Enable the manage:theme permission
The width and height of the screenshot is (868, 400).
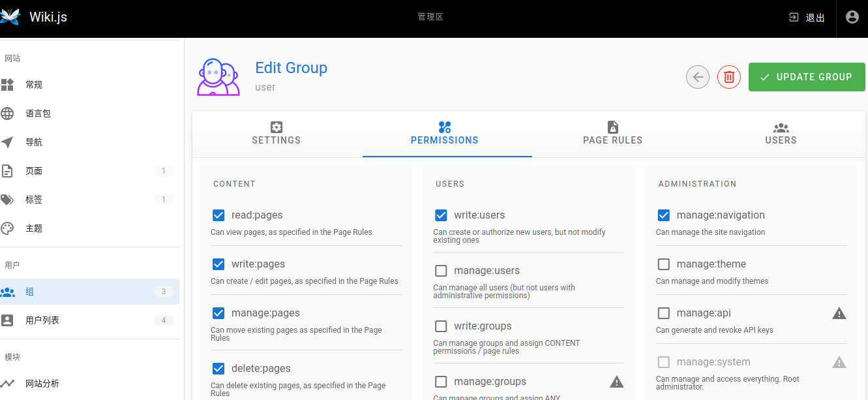[663, 264]
